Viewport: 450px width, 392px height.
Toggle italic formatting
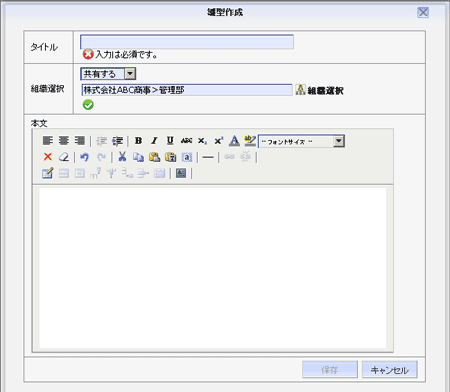[x=154, y=141]
